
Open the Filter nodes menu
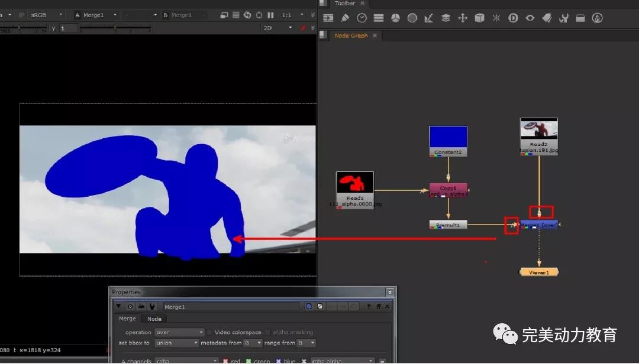tap(412, 18)
